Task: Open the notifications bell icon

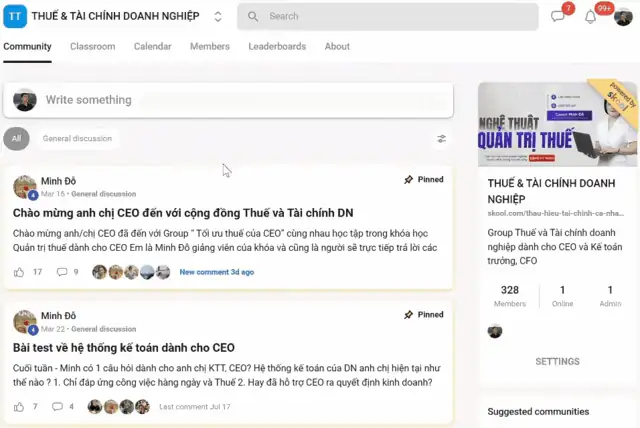Action: (590, 17)
